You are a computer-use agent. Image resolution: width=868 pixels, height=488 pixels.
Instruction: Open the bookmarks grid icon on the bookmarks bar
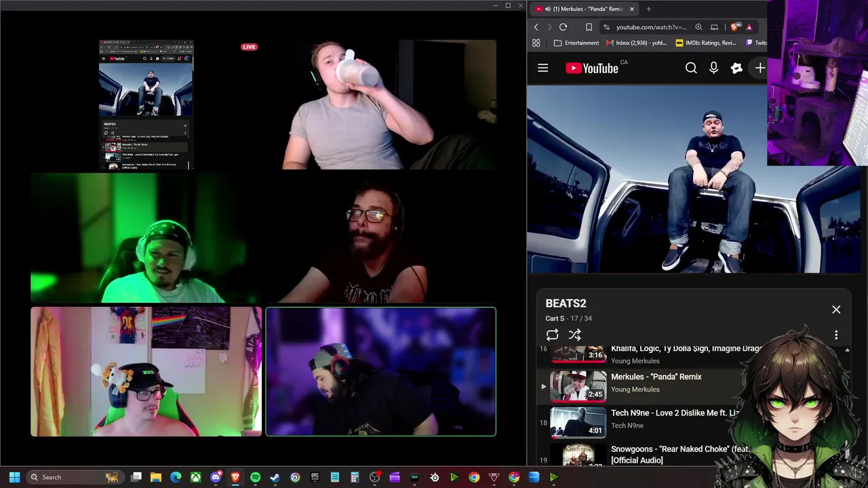click(x=536, y=43)
